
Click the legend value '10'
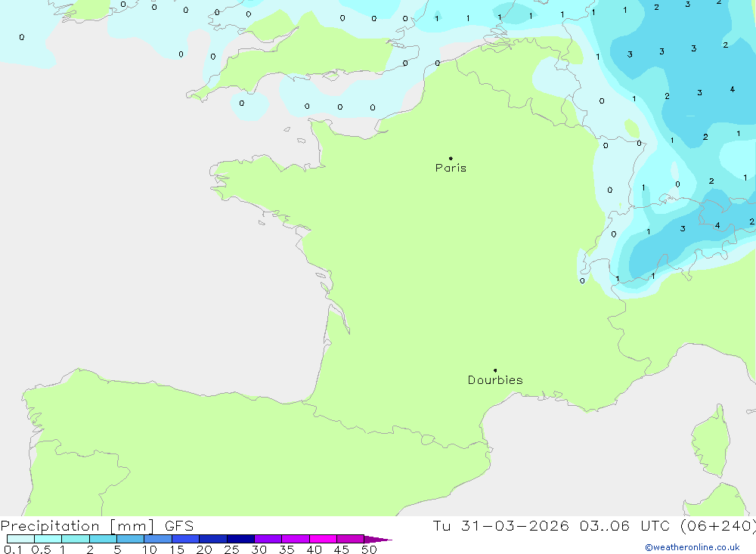(150, 549)
